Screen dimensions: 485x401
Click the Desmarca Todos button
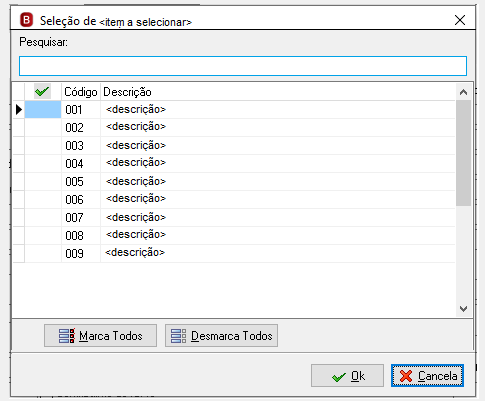[221, 336]
